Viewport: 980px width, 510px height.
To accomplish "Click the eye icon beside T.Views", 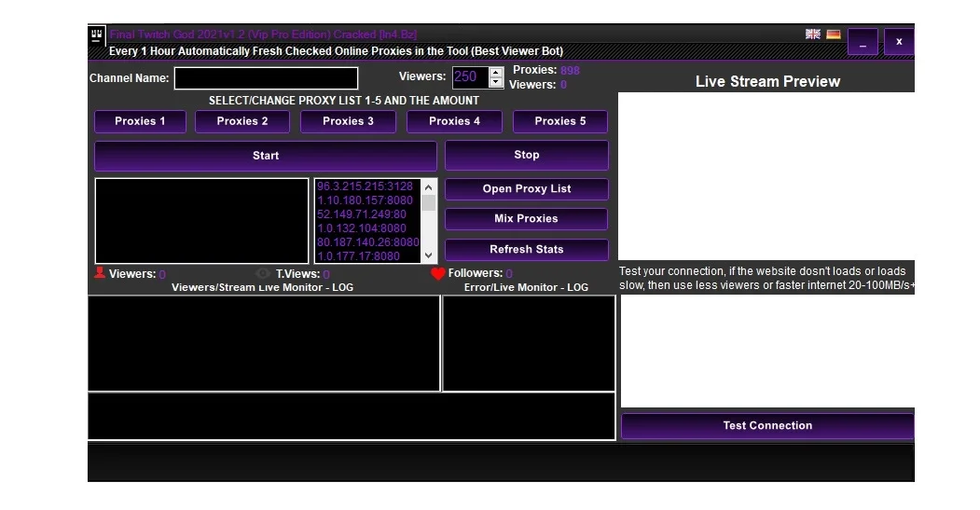I will pos(263,273).
